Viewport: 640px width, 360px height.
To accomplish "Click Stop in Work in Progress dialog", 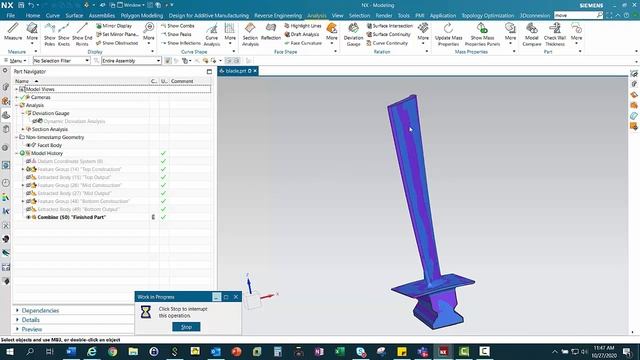I will click(186, 327).
